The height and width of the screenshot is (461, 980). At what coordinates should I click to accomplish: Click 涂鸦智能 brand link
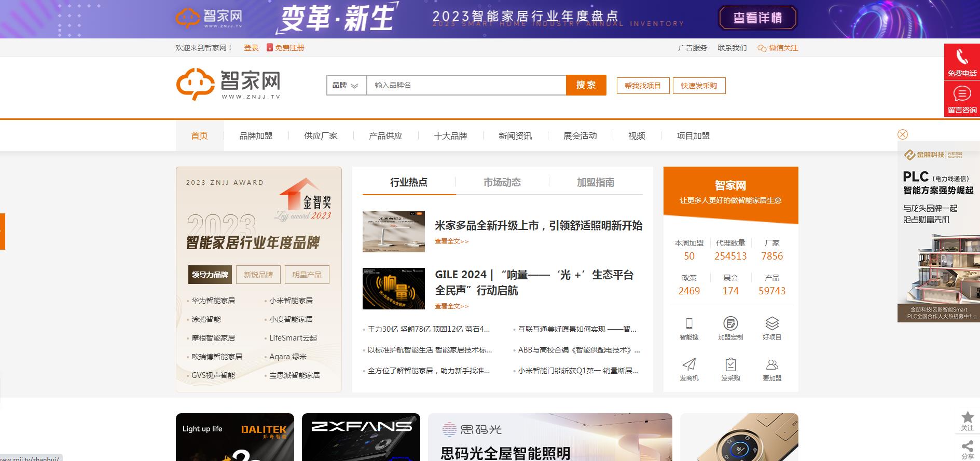(x=206, y=319)
